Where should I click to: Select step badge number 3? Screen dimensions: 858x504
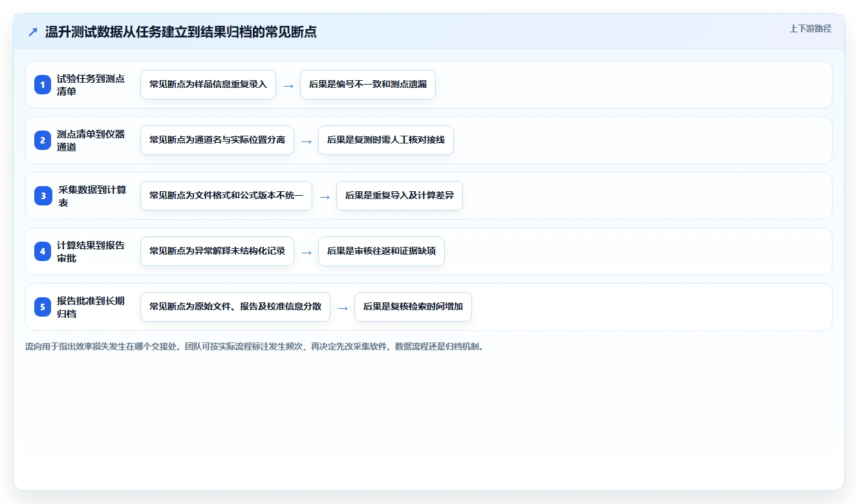click(x=43, y=196)
